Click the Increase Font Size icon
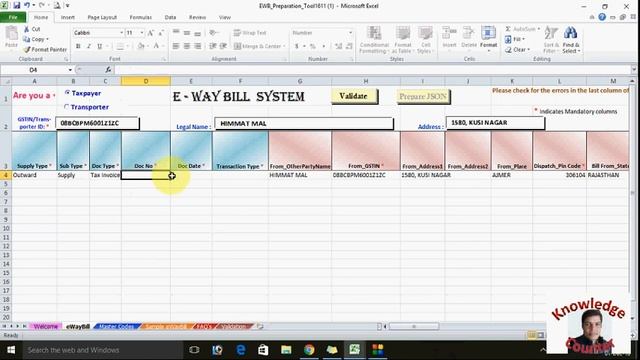 point(151,33)
